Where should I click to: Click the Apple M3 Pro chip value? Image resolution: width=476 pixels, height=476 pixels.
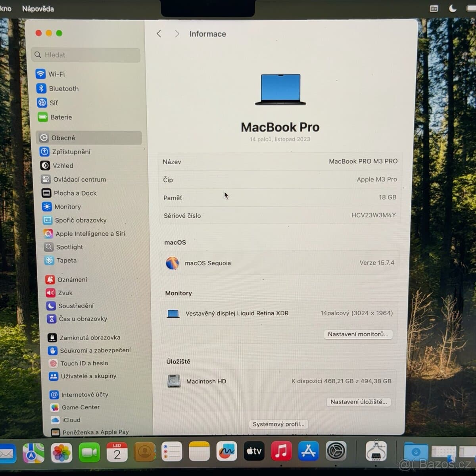coord(376,179)
